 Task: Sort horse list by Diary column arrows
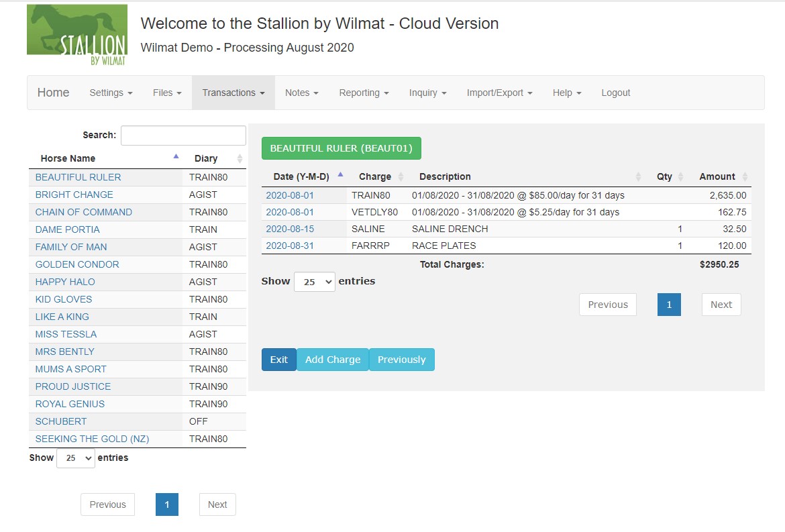pos(240,158)
